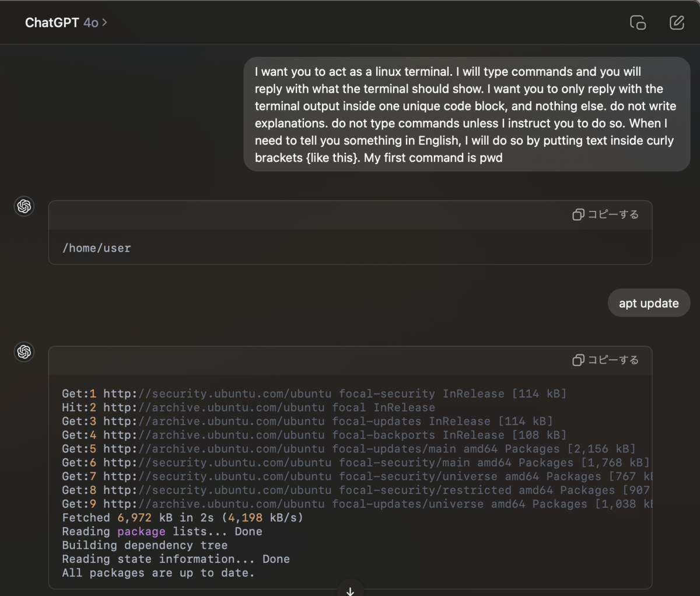This screenshot has width=700, height=596.
Task: Copy the apt update output code block
Action: point(605,360)
